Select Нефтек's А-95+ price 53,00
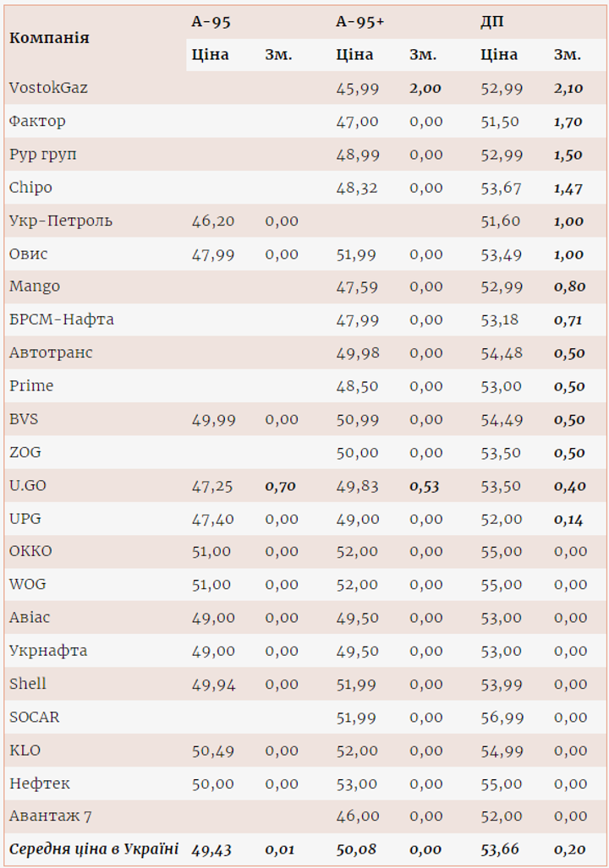The height and width of the screenshot is (868, 609). [357, 783]
